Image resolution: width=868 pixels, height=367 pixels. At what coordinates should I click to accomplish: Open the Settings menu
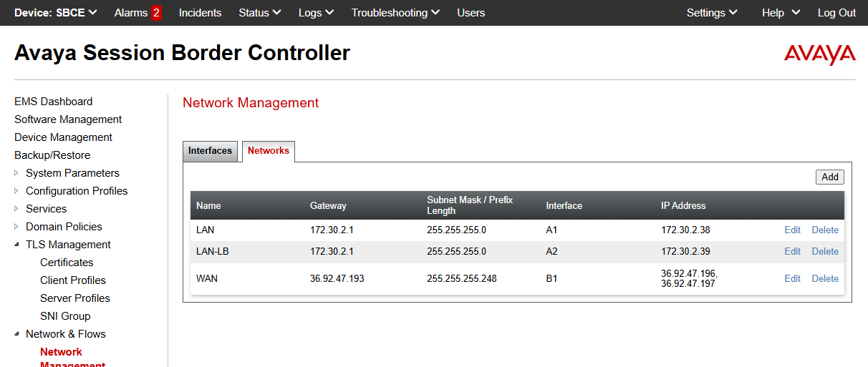tap(711, 13)
